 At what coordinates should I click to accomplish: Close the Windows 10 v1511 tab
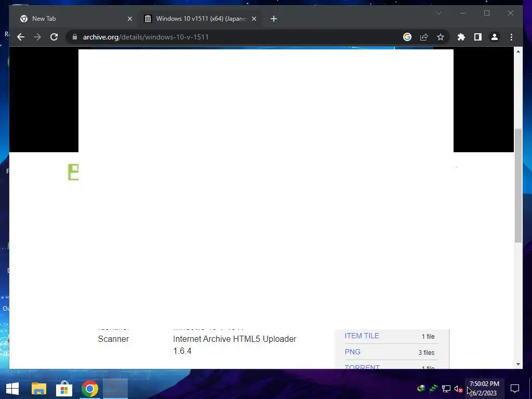click(x=254, y=19)
